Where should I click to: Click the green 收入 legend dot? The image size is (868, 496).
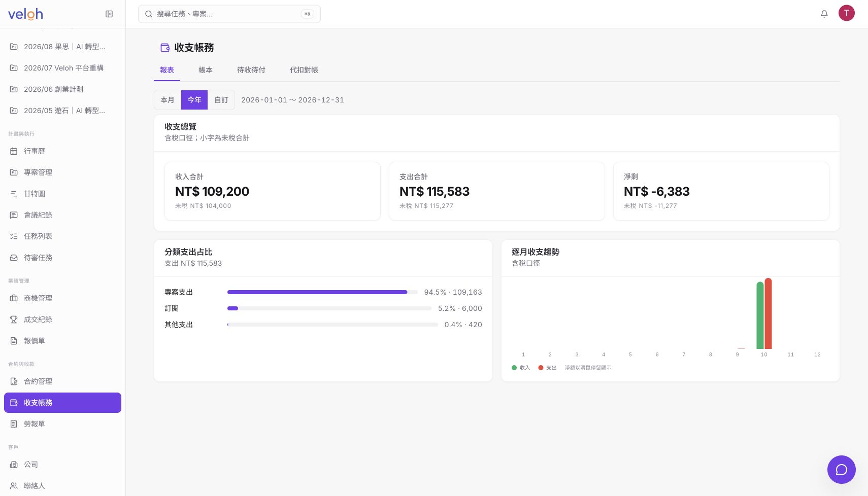click(x=514, y=368)
